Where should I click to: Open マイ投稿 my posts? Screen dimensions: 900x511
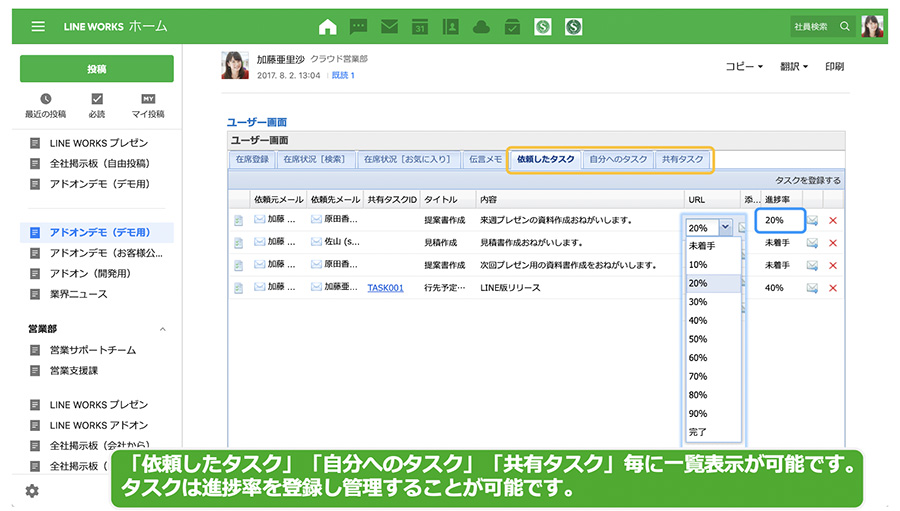click(148, 106)
